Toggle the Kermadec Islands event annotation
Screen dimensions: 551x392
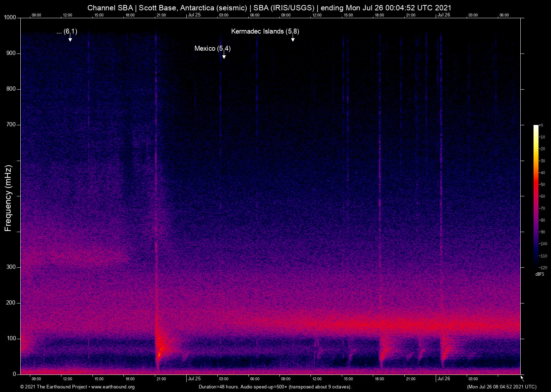[265, 31]
